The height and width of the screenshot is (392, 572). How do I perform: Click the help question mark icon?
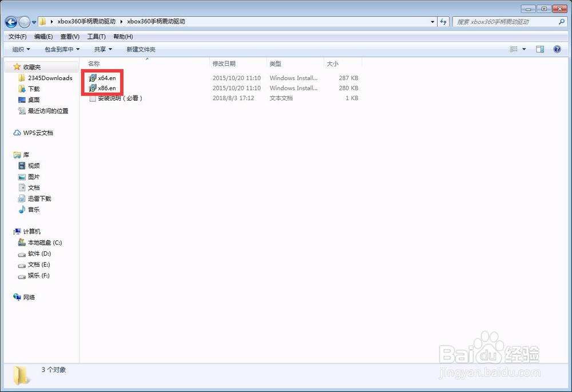557,49
